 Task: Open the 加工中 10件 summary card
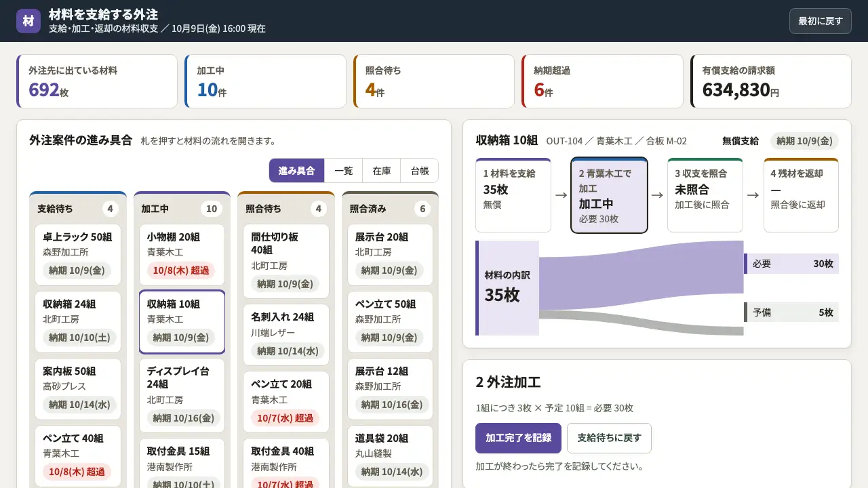tap(265, 81)
